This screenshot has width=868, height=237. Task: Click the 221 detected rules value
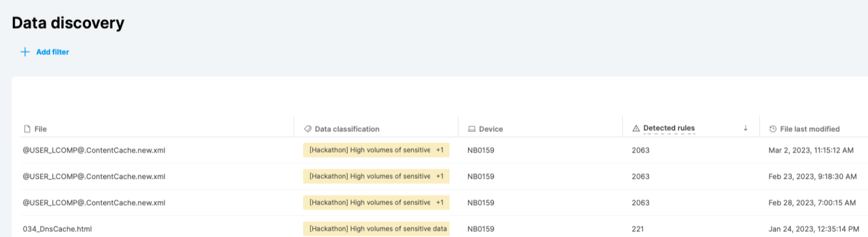[x=638, y=229]
